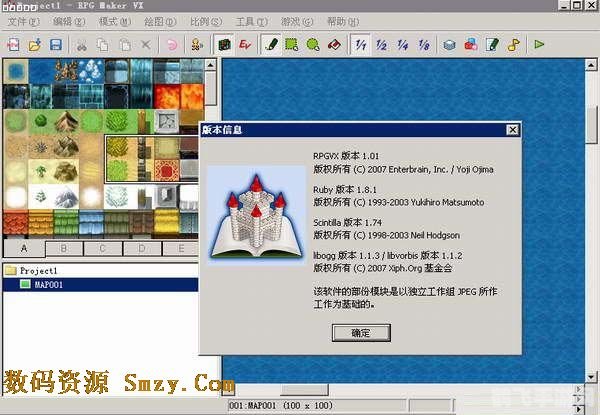Switch to tileset tab A

click(x=24, y=249)
